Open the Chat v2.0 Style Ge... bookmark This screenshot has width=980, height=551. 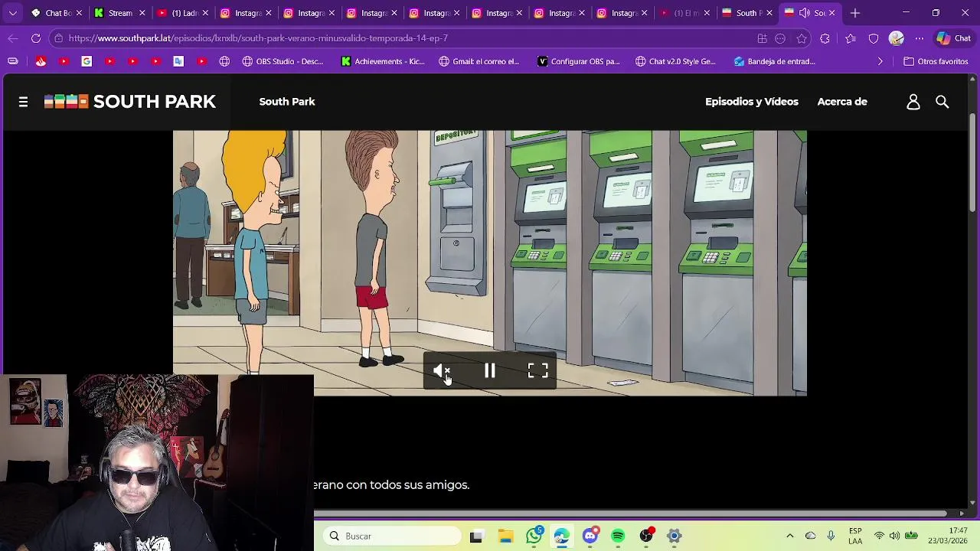click(x=676, y=61)
